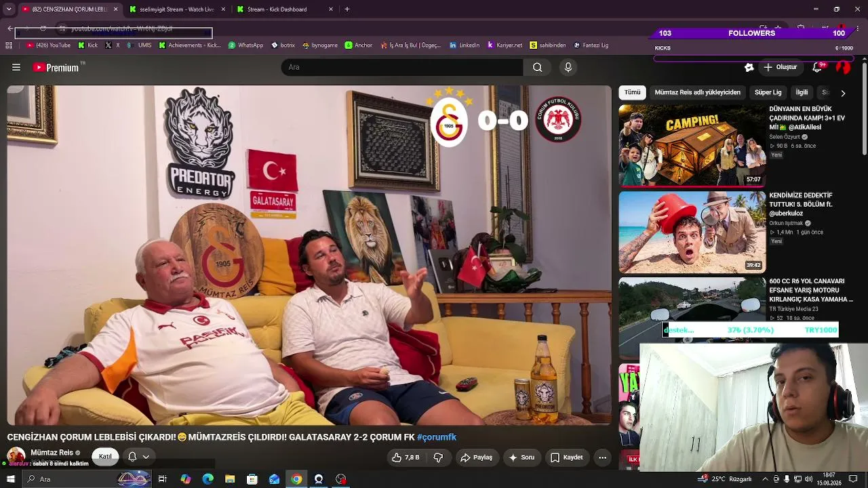Image resolution: width=868 pixels, height=488 pixels.
Task: Click the Oluştur create button
Action: (780, 67)
